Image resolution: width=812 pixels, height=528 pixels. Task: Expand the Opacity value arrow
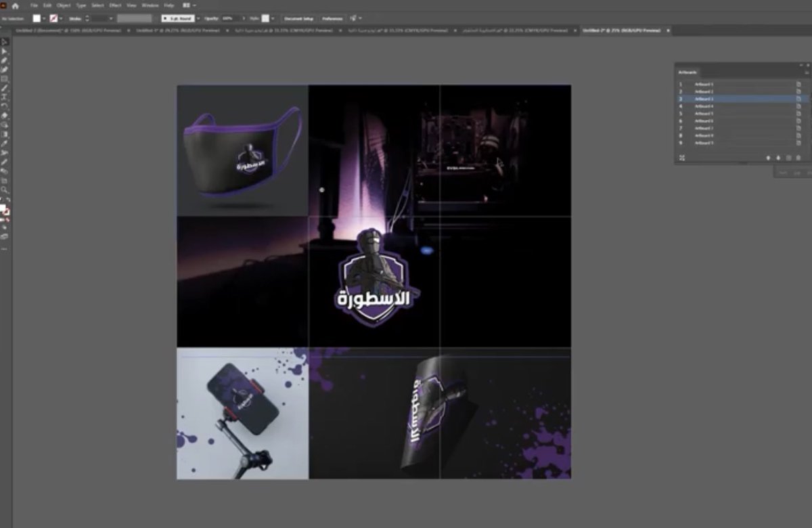(x=244, y=18)
